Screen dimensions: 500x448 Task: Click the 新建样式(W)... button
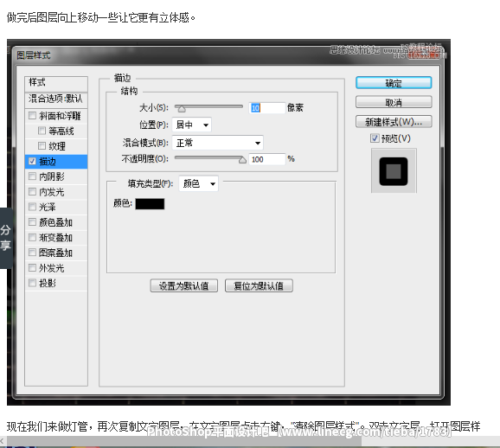pyautogui.click(x=394, y=122)
